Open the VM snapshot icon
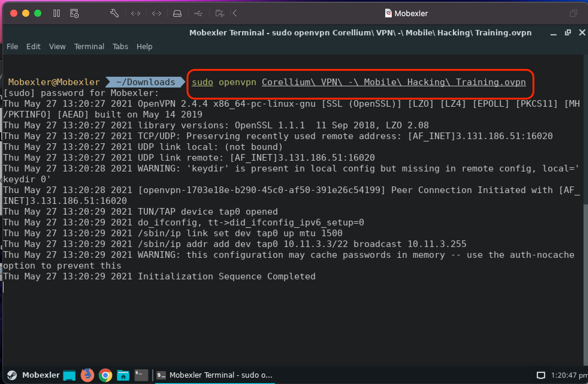The width and height of the screenshot is (588, 384). 74,13
